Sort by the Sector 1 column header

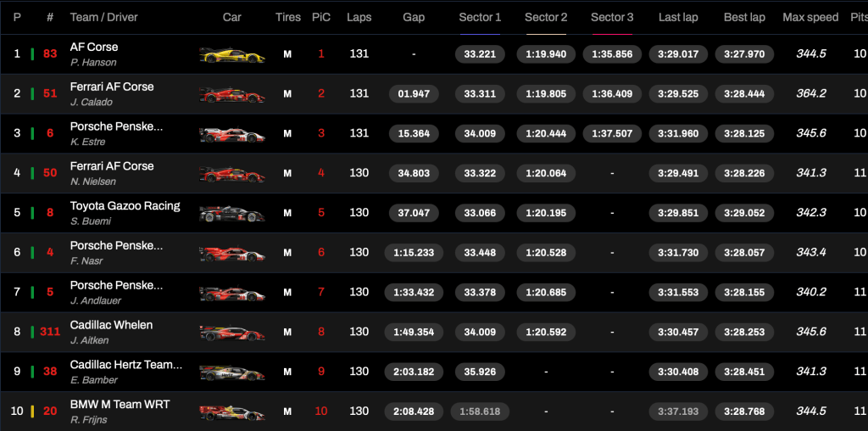point(480,17)
